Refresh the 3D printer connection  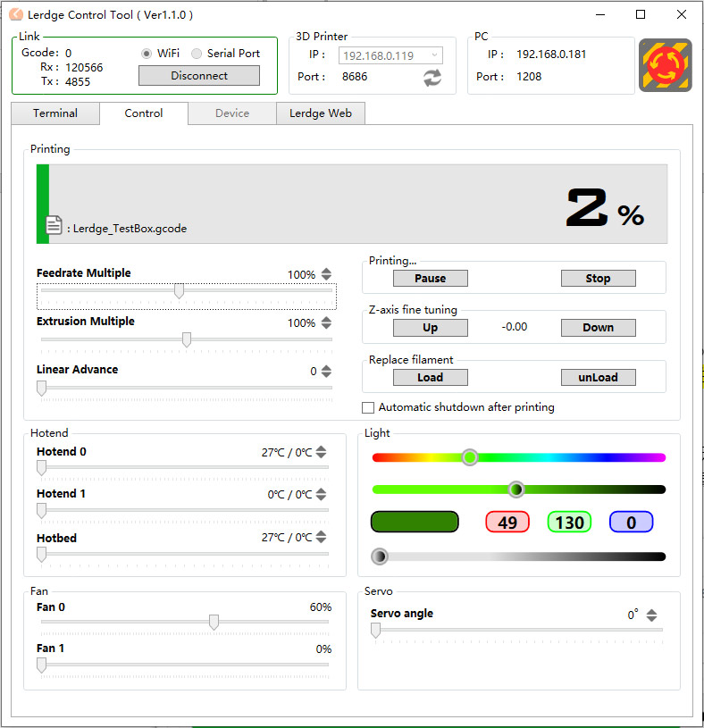(432, 78)
